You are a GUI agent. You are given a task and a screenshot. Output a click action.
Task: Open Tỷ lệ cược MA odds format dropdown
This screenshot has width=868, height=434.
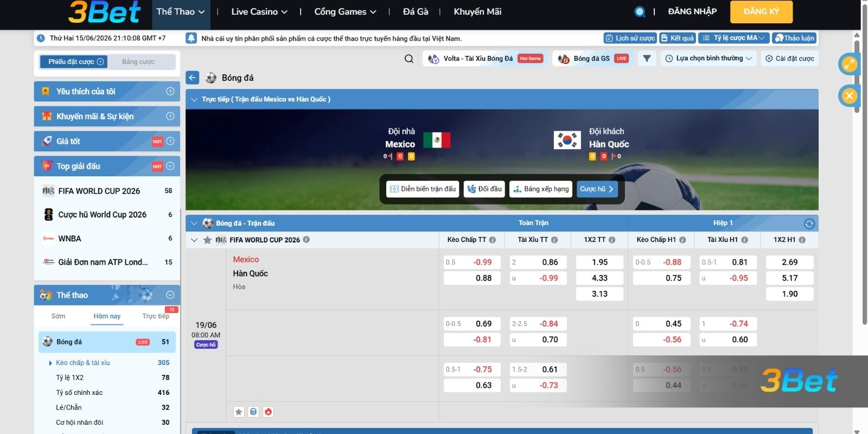tap(733, 38)
